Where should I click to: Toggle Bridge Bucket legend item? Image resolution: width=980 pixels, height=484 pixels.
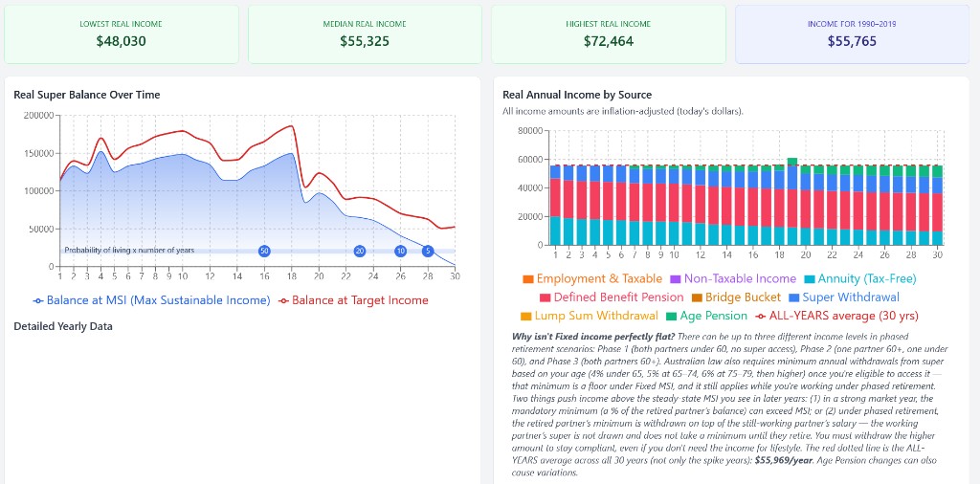[736, 297]
